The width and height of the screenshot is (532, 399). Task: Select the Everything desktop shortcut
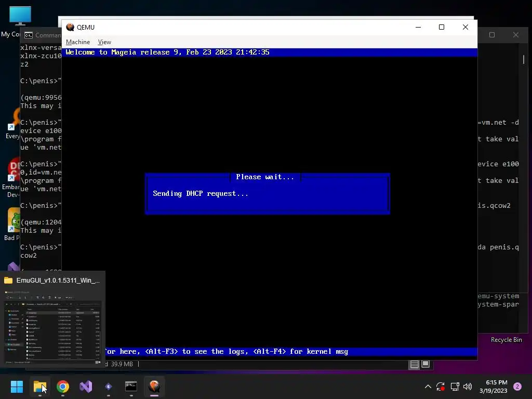coord(13,124)
